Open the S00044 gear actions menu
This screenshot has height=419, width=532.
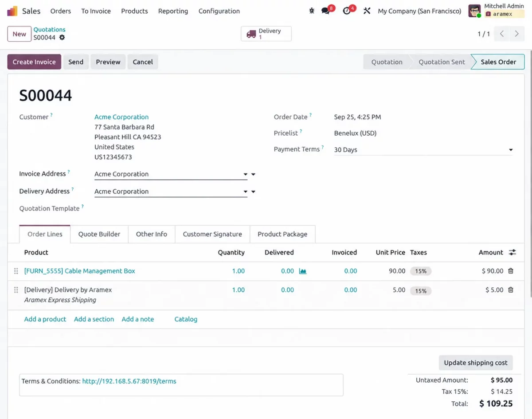coord(62,38)
